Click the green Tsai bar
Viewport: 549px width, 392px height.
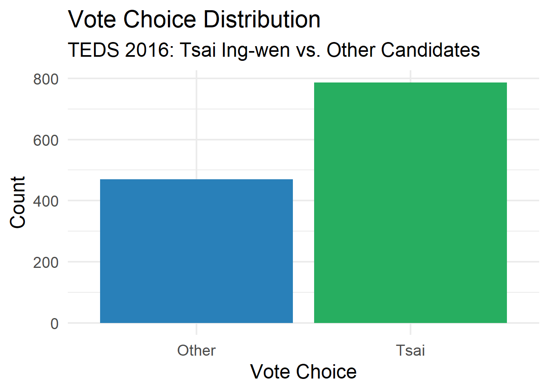pos(410,203)
